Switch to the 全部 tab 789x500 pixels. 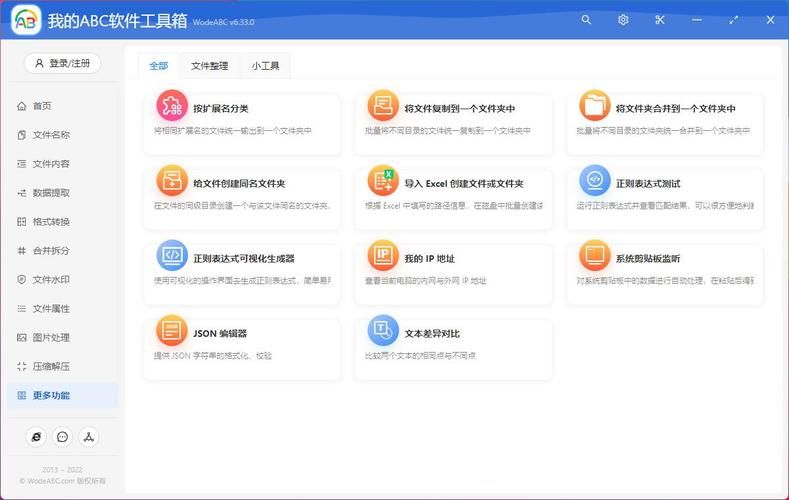click(159, 66)
